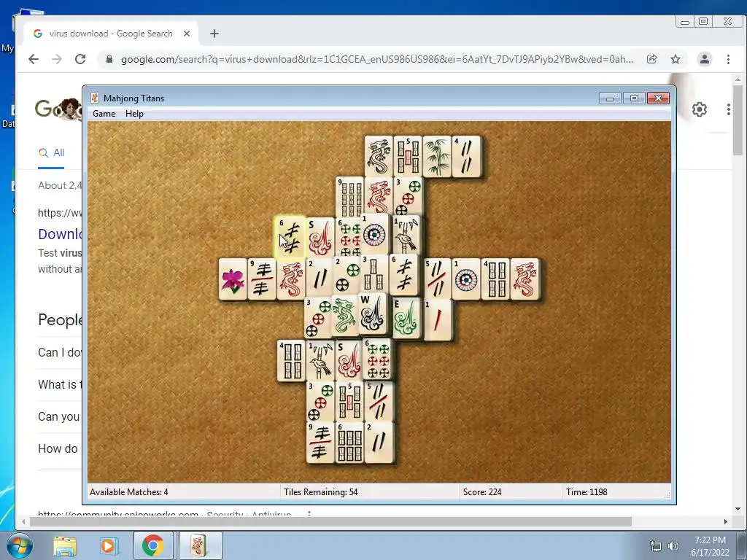Click the Chrome address bar URL
Viewport: 747px width, 560px height.
(x=377, y=59)
